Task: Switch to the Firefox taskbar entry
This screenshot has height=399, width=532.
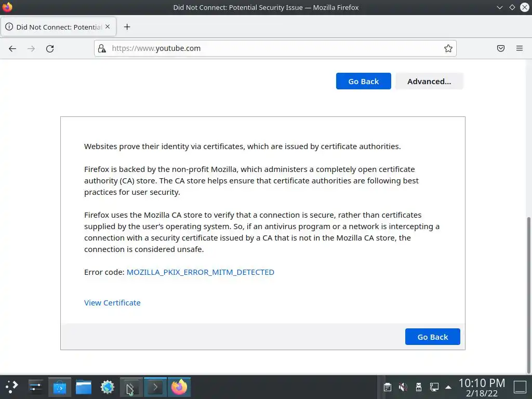Action: click(x=179, y=387)
